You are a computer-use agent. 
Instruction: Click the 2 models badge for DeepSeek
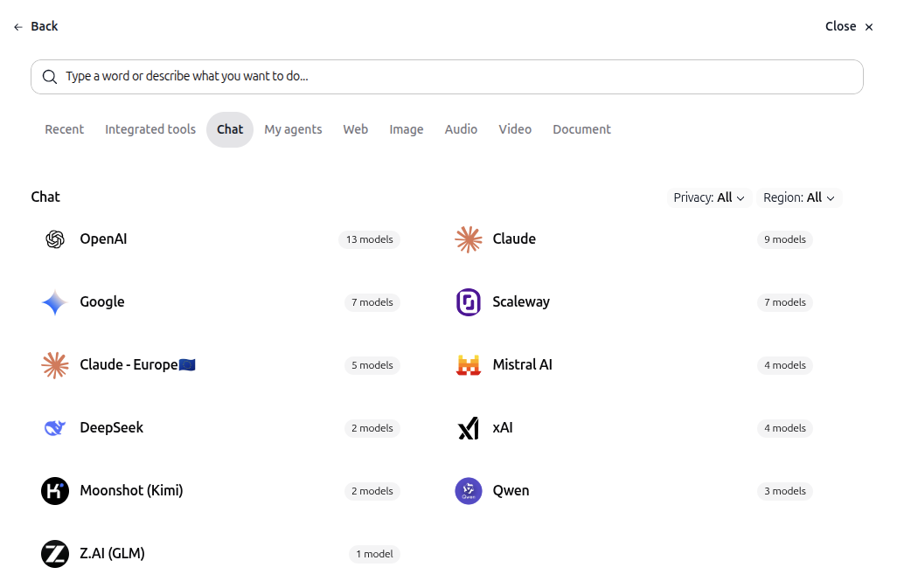pos(372,428)
